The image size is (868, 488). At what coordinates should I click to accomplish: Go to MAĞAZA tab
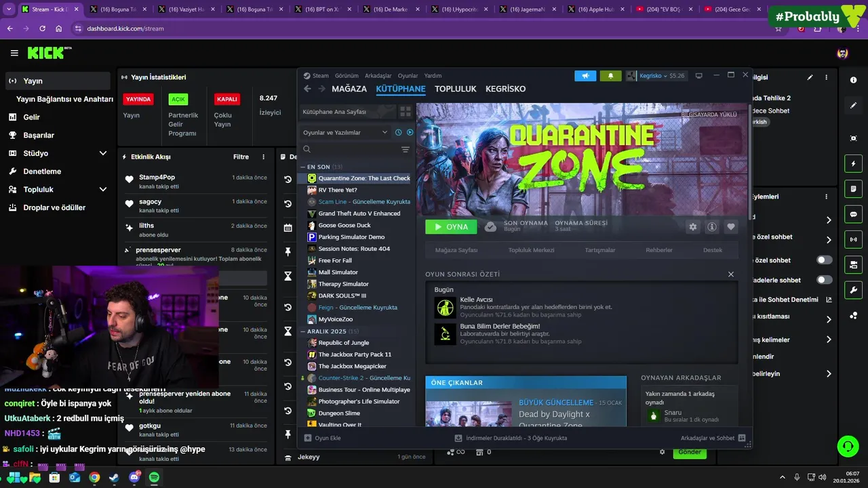(x=349, y=89)
